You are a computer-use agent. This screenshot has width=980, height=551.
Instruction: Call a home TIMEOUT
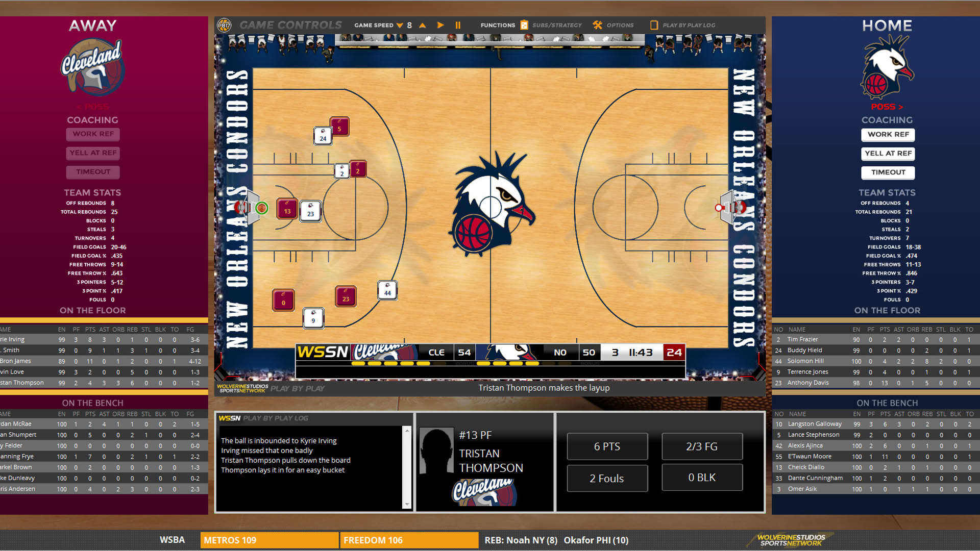click(888, 172)
